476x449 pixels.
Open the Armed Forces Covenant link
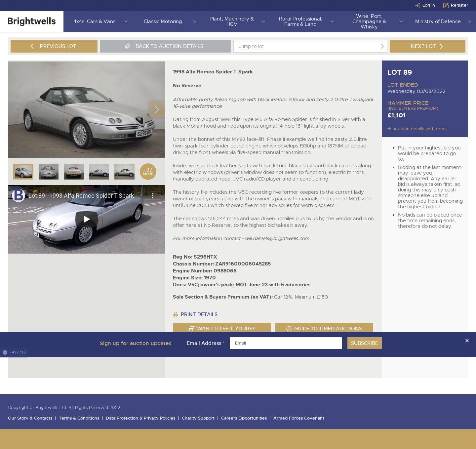click(x=299, y=418)
